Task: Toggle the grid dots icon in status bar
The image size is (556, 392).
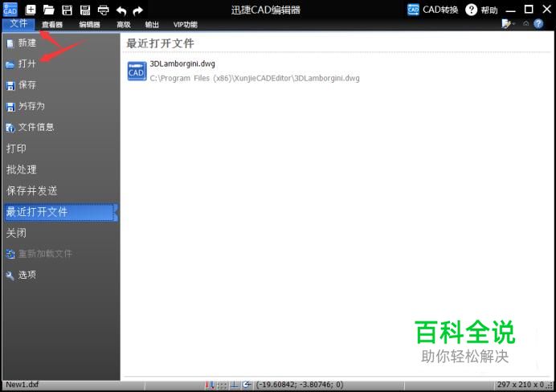Action: click(222, 385)
